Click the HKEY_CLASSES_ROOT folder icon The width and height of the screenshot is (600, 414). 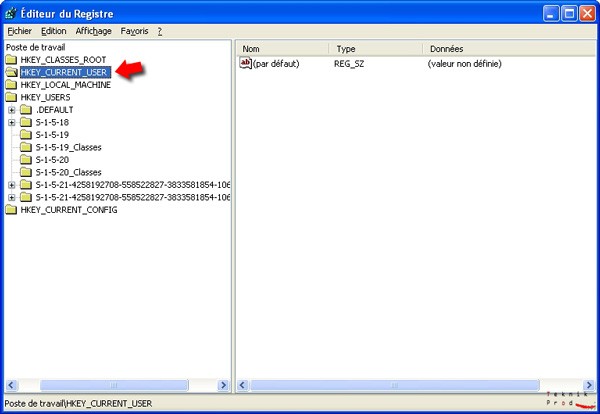pos(11,60)
